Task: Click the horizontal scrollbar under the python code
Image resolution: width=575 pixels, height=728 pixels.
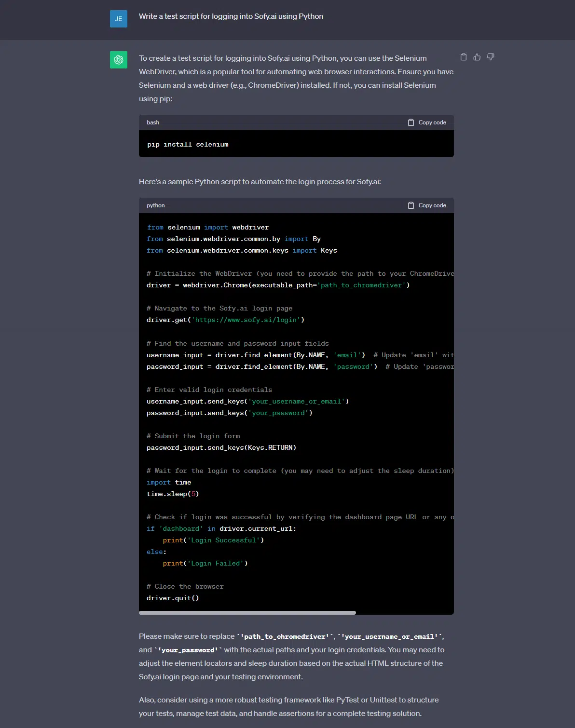Action: point(247,613)
